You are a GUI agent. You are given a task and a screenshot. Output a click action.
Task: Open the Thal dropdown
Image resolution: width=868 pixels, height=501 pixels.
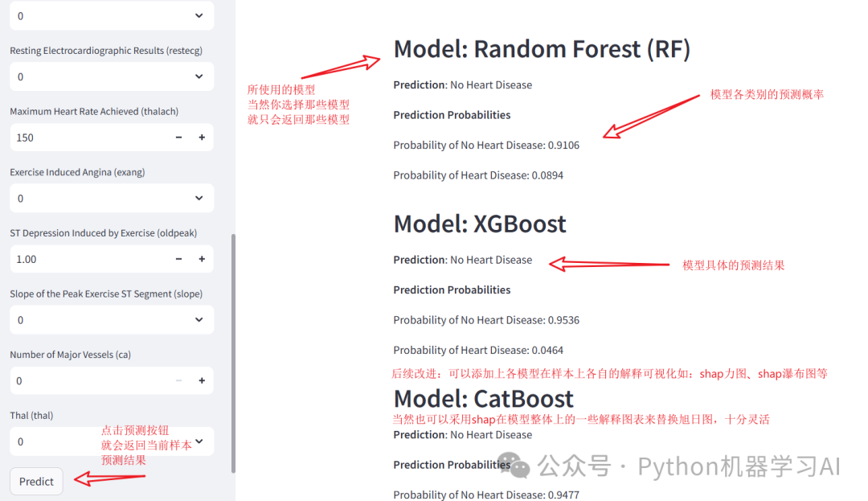[x=112, y=441]
